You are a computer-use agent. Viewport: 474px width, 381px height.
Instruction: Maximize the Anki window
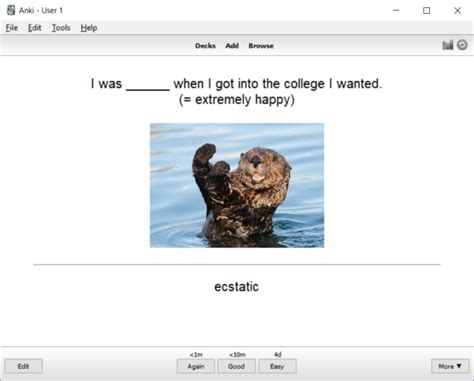click(x=426, y=10)
